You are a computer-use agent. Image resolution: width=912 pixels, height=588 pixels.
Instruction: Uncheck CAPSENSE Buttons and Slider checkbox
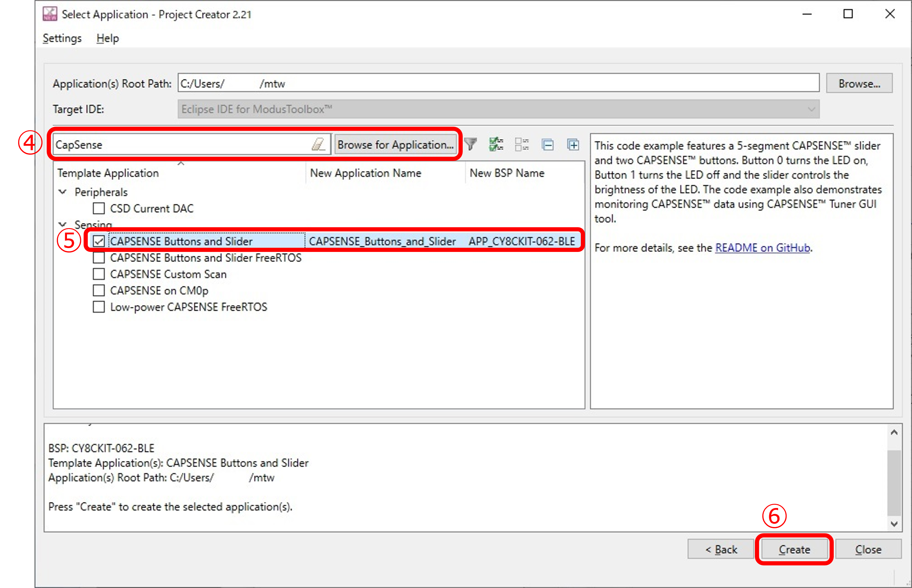(99, 241)
